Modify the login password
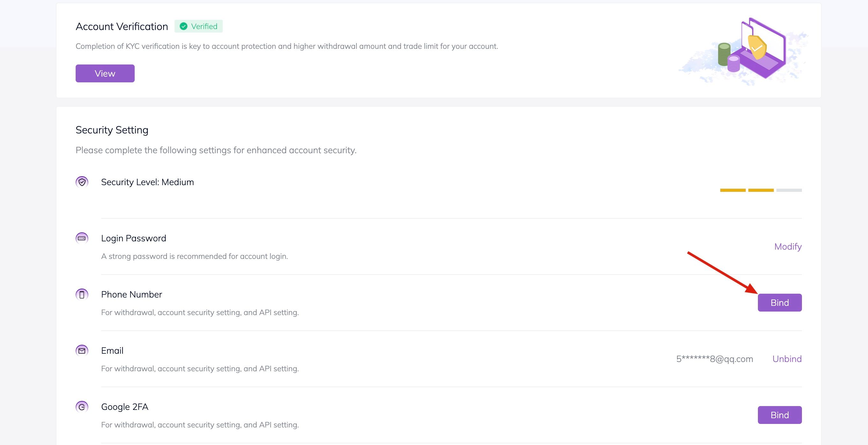This screenshot has width=868, height=445. (x=788, y=246)
